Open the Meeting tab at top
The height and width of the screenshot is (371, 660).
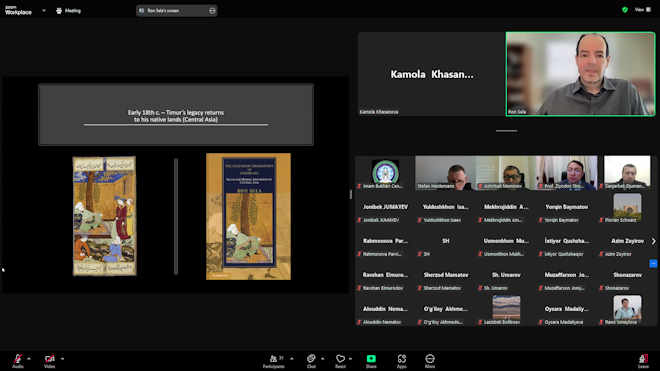coord(69,11)
